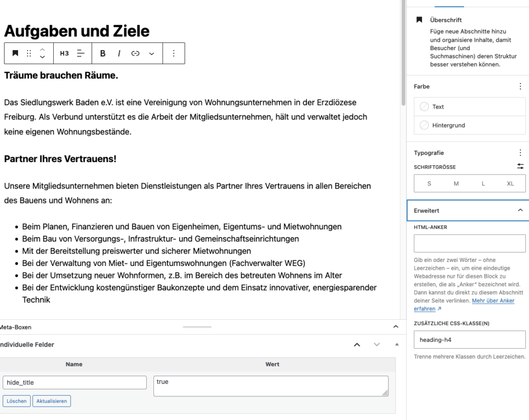The image size is (529, 420).
Task: Open Farbe options menu
Action: point(520,86)
